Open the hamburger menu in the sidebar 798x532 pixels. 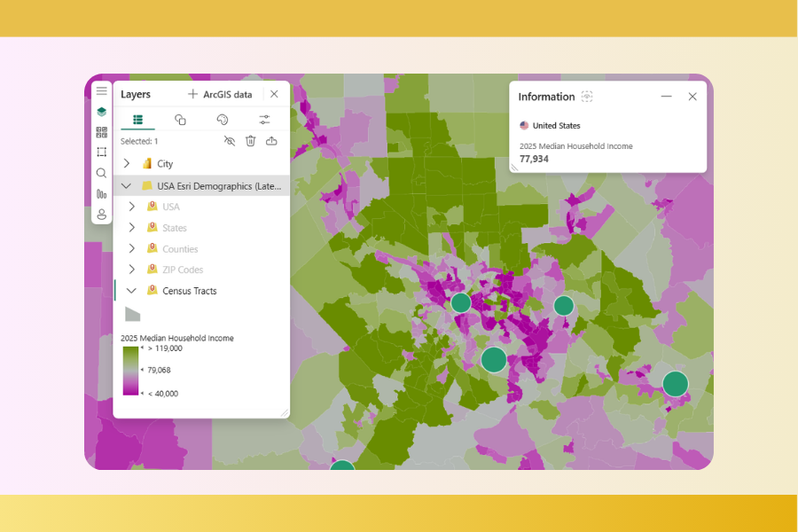point(101,90)
